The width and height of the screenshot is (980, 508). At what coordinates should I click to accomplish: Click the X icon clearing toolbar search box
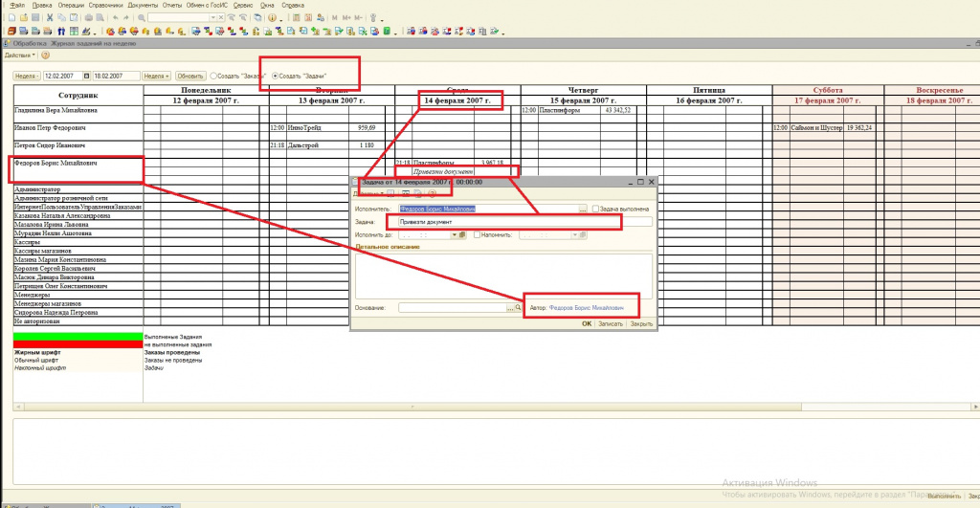pos(221,17)
